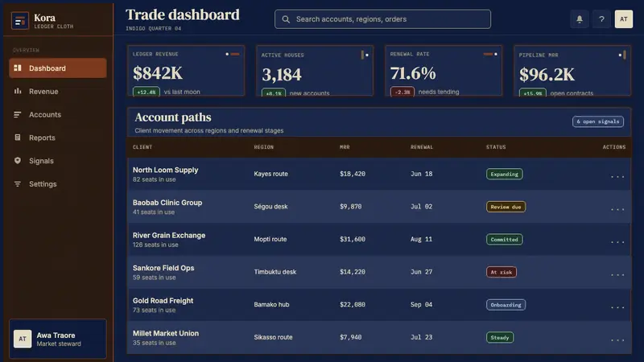This screenshot has width=644, height=362.
Task: Select client name Gold Road Freight
Action: click(163, 301)
